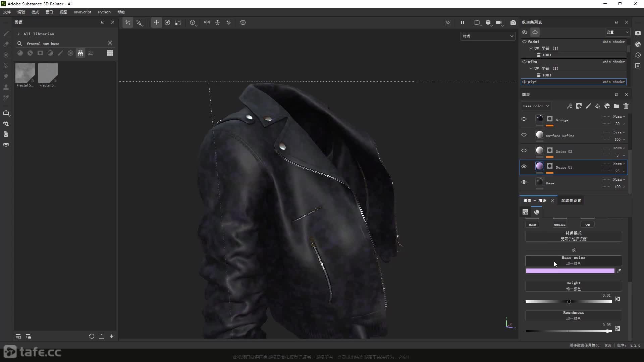Hide the Grunge layer
The width and height of the screenshot is (644, 362).
[524, 119]
